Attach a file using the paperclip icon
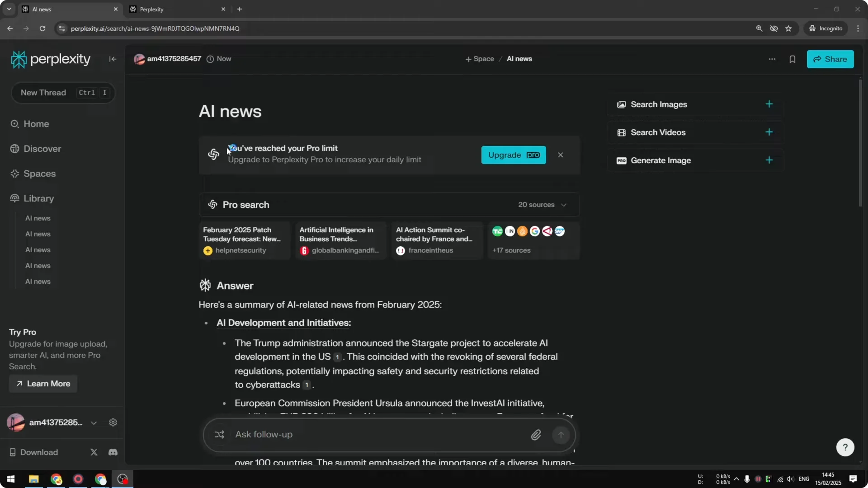 pyautogui.click(x=536, y=435)
